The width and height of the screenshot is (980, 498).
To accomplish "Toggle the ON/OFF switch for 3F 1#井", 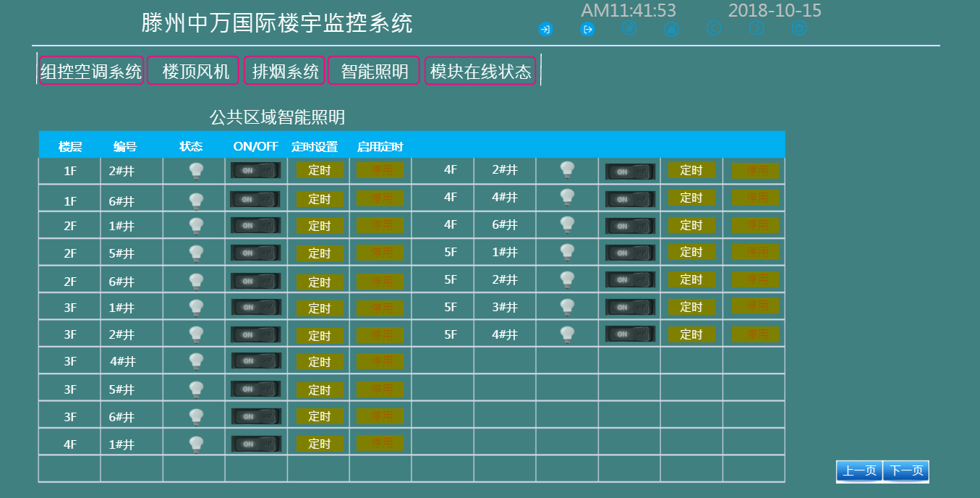I will (x=256, y=307).
